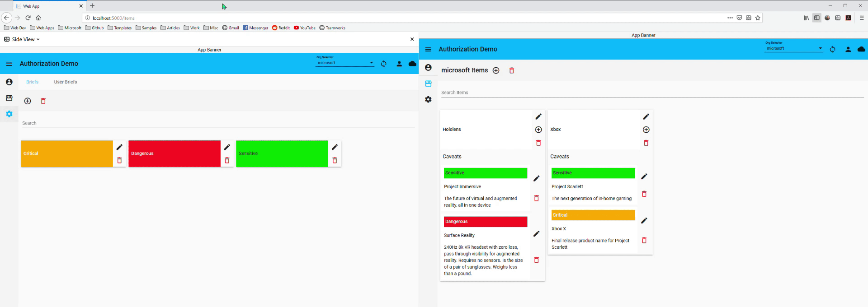Add caveat to Hololens item
Screen dimensions: 868x307
538,130
